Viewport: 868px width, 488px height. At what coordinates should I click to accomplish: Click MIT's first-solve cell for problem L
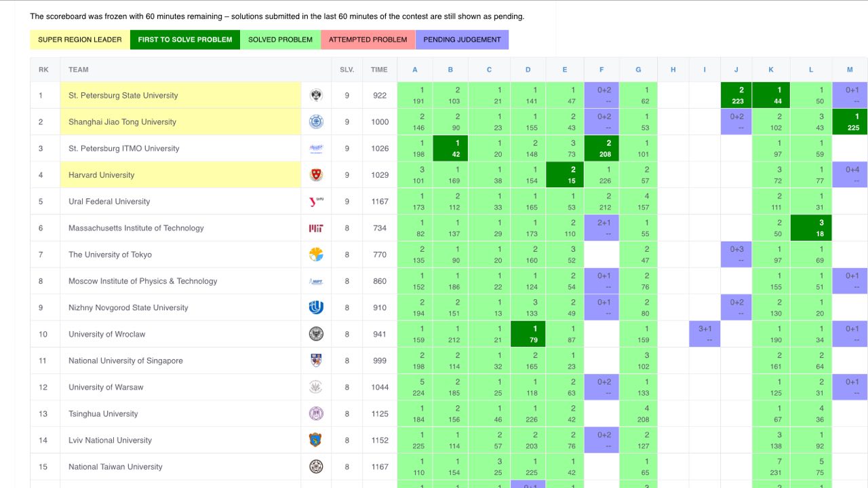(x=811, y=228)
